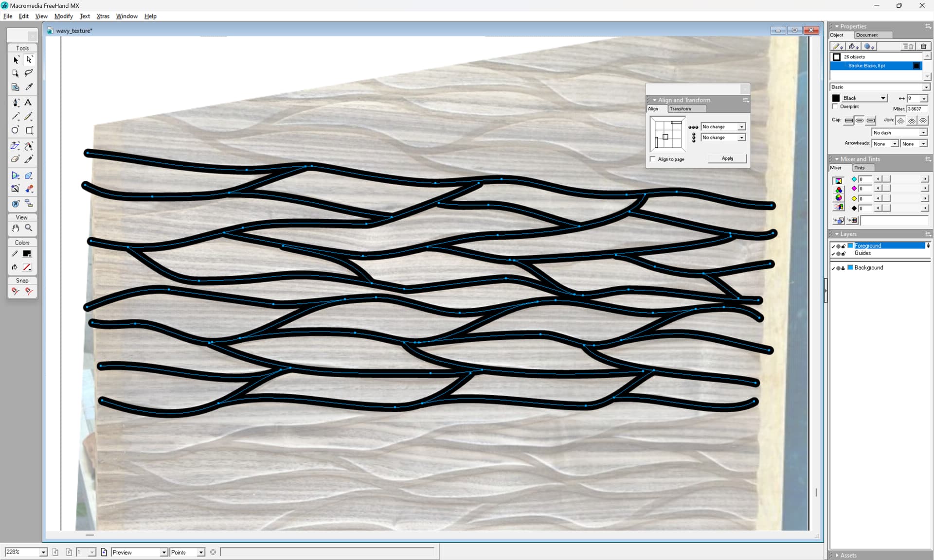Open the Modify menu

[63, 16]
